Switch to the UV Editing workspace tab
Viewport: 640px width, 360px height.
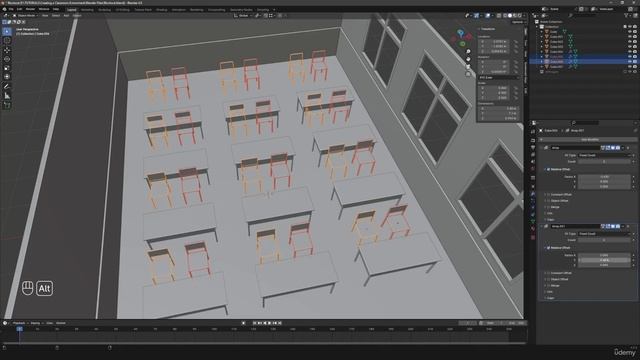tap(122, 9)
